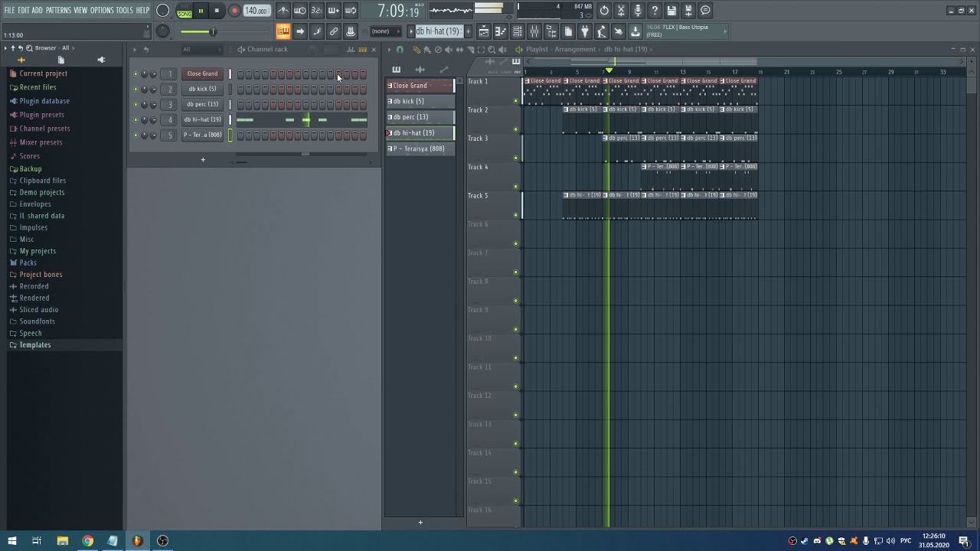
Task: Toggle typing keyboard to piano icon
Action: tap(283, 31)
